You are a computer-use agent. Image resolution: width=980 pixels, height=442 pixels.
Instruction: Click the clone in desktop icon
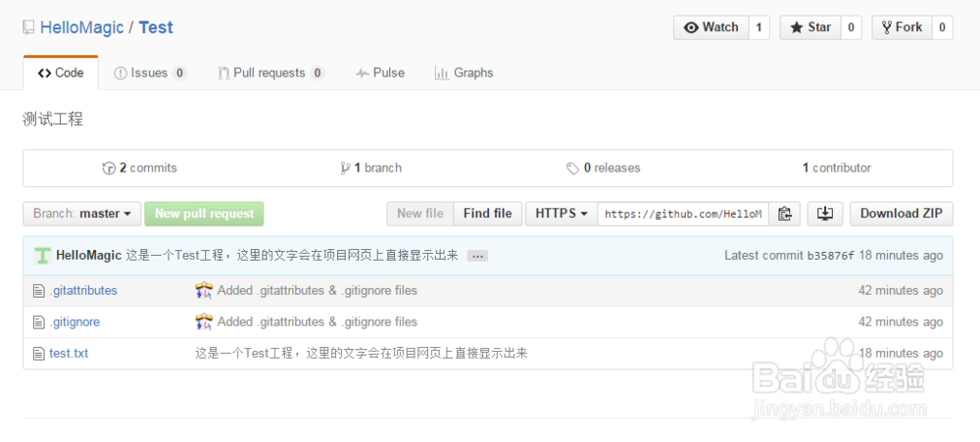(825, 214)
